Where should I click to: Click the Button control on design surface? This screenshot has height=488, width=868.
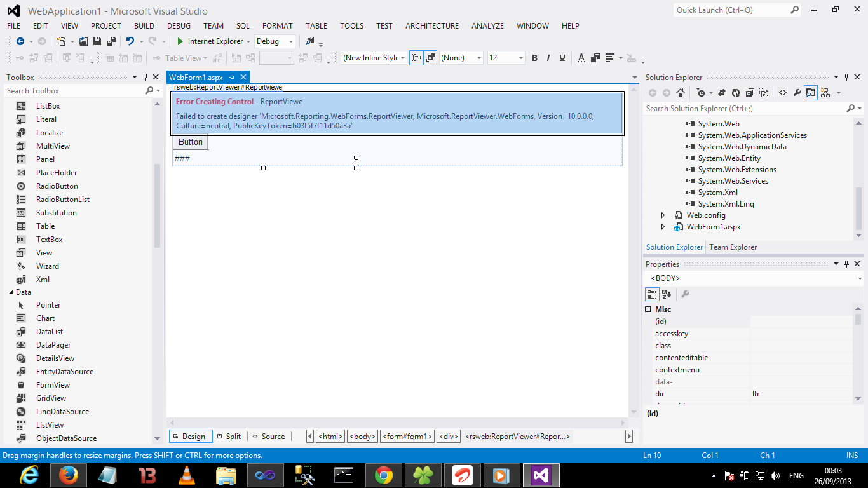190,142
